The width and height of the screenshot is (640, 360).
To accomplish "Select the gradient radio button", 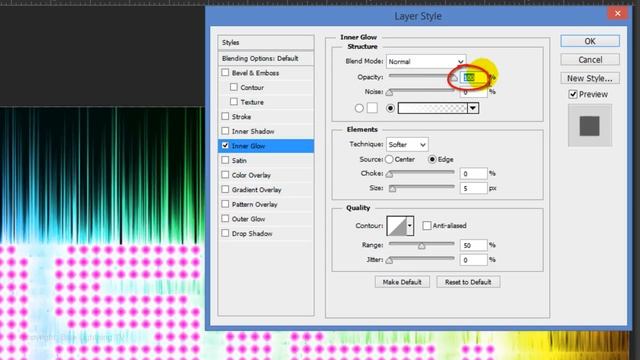I will coord(391,108).
